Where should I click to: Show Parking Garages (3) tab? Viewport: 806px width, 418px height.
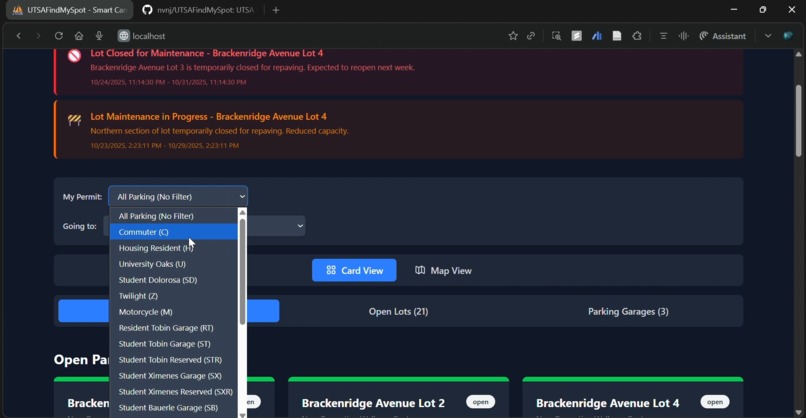coord(628,312)
